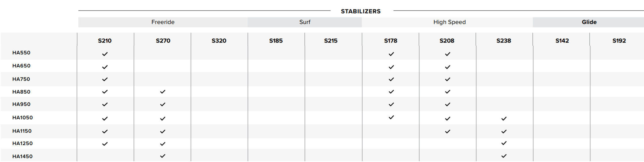Click the HA1450 S270 checkmark
Screen dimensions: 644x162
pos(163,156)
